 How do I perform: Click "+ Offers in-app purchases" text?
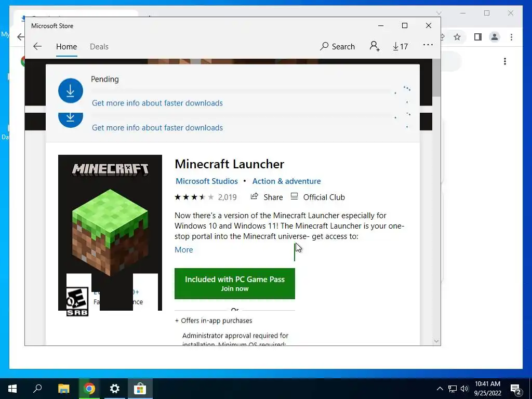[x=214, y=321]
